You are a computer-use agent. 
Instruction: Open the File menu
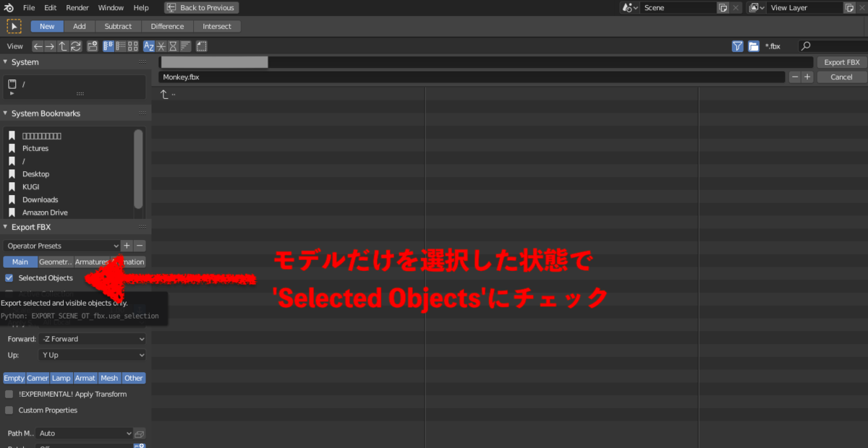coord(29,8)
